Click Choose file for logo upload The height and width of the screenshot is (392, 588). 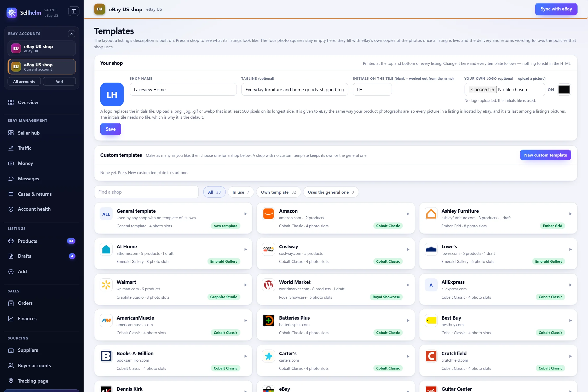pos(482,90)
